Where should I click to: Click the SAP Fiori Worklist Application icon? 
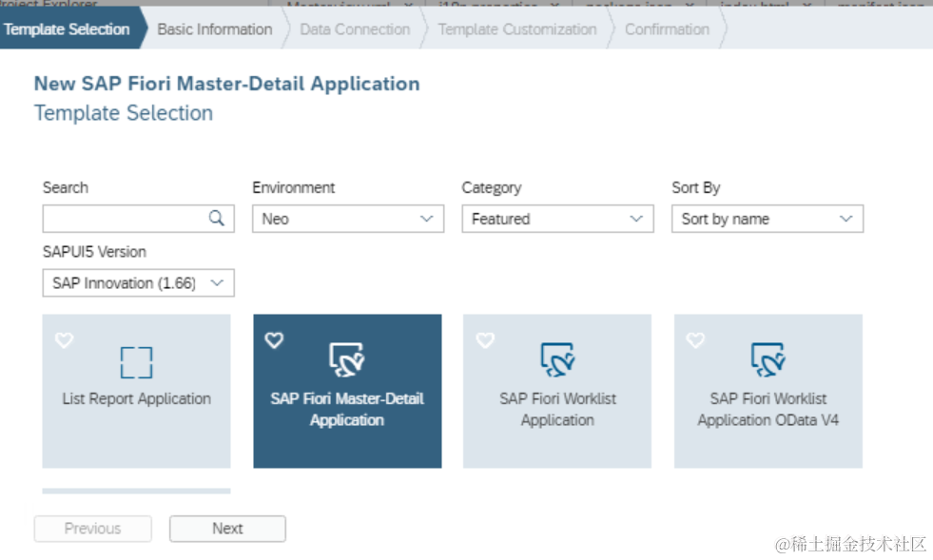(x=557, y=359)
